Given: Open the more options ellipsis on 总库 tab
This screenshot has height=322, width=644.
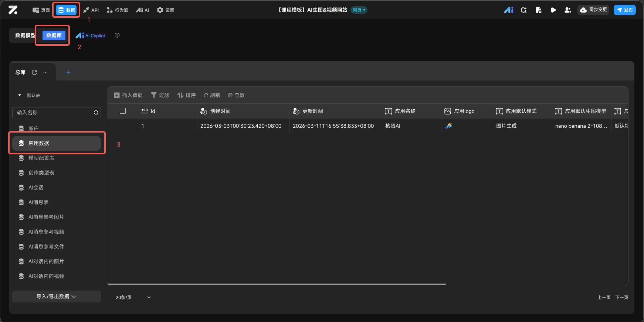Looking at the screenshot, I should (45, 72).
